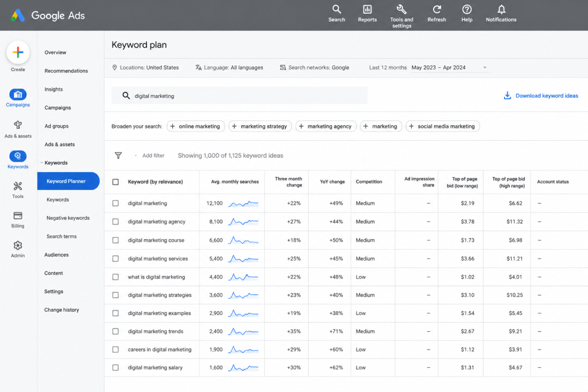Viewport: 588px width, 392px height.
Task: Open Negative keywords nav item
Action: pyautogui.click(x=68, y=218)
